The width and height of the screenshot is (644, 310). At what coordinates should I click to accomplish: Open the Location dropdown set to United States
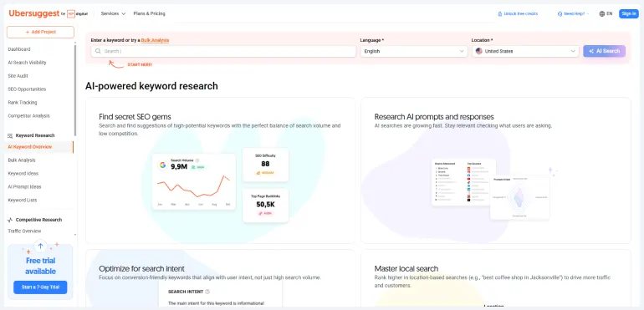(x=525, y=51)
